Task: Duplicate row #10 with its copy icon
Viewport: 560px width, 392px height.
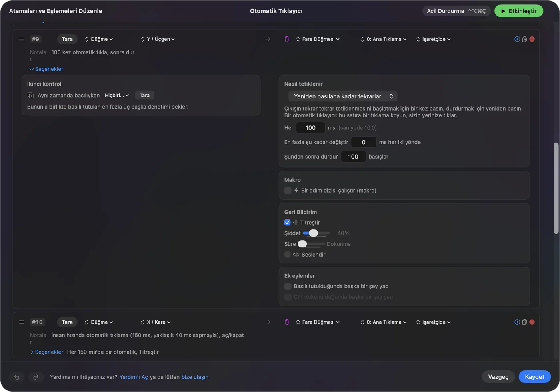Action: tap(524, 322)
